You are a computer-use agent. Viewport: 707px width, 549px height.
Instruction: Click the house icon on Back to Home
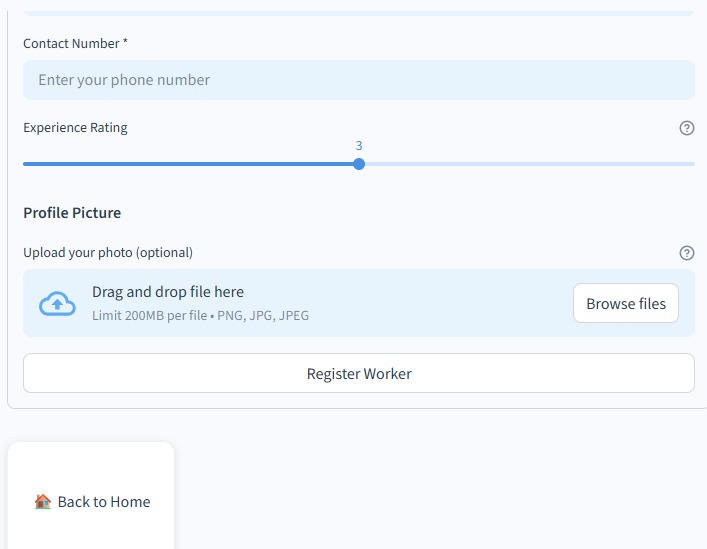click(x=43, y=501)
